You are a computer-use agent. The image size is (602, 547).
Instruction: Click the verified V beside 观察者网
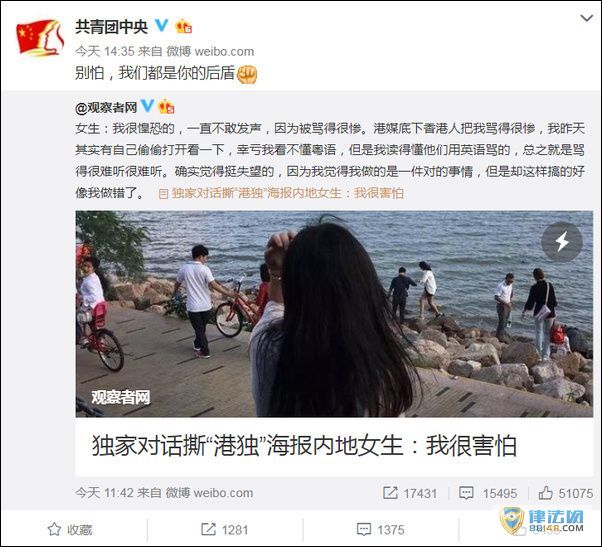click(x=147, y=106)
